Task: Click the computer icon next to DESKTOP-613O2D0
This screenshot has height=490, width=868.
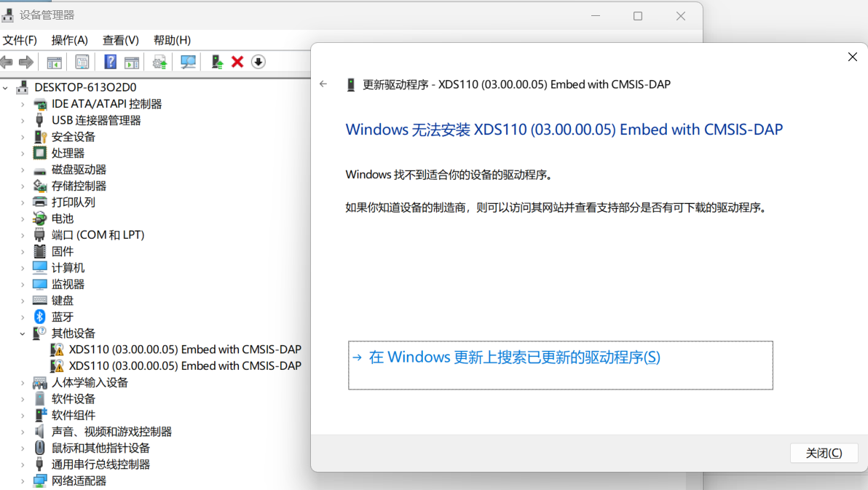Action: coord(22,87)
